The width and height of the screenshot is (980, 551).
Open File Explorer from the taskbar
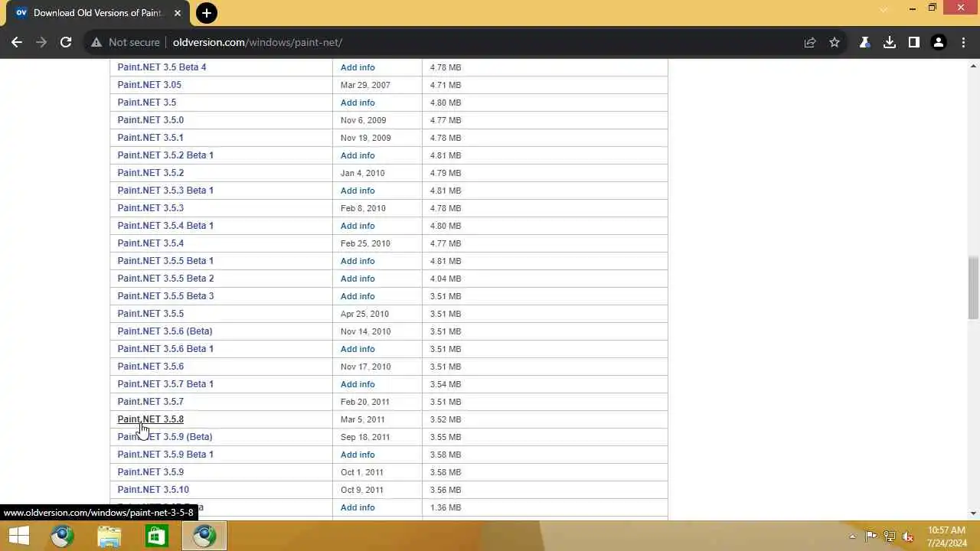[x=109, y=536]
